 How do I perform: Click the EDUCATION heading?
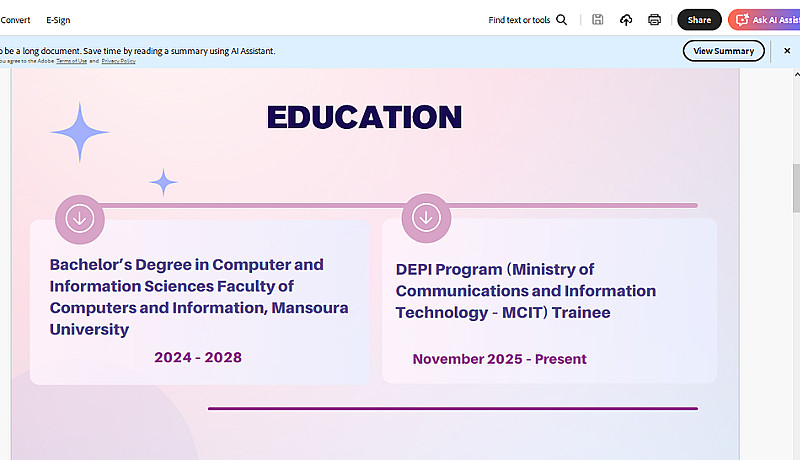point(364,117)
